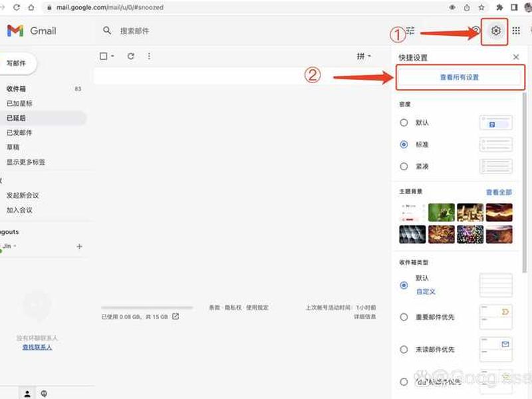Open the 收件箱 folder

tap(16, 88)
